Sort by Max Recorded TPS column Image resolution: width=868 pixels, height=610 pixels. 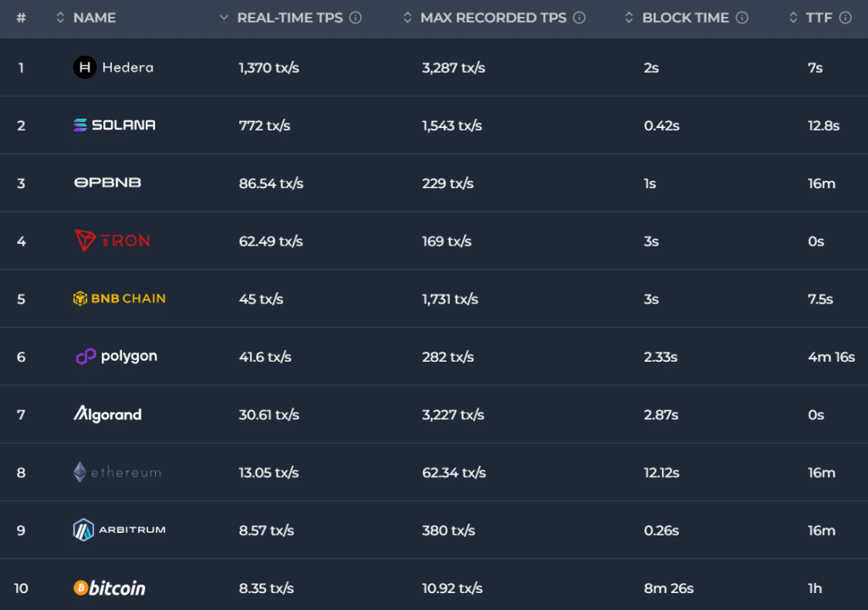point(492,18)
